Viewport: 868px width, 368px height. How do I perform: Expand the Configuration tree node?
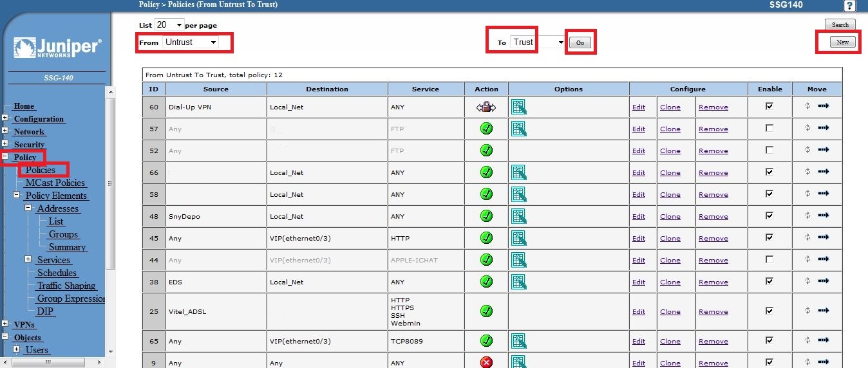pyautogui.click(x=5, y=118)
